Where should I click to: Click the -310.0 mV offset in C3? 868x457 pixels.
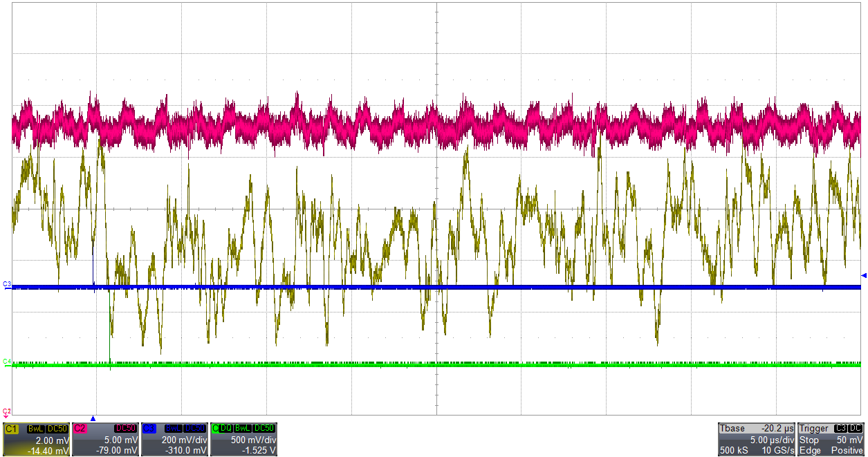pyautogui.click(x=186, y=451)
